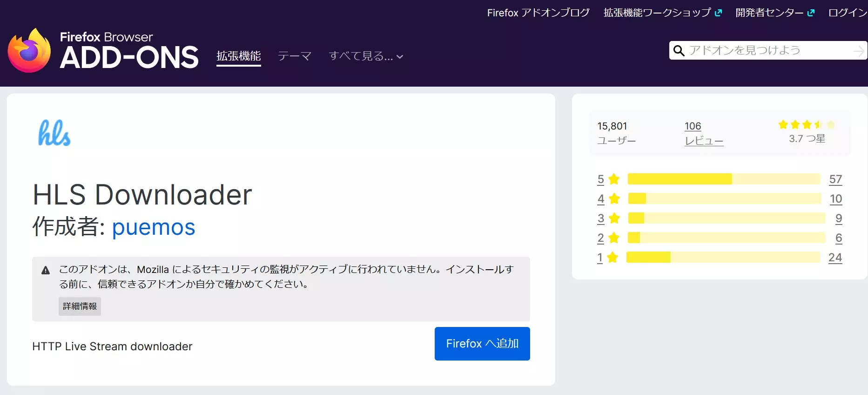
Task: Open the 106 レビュー link
Action: pos(704,133)
